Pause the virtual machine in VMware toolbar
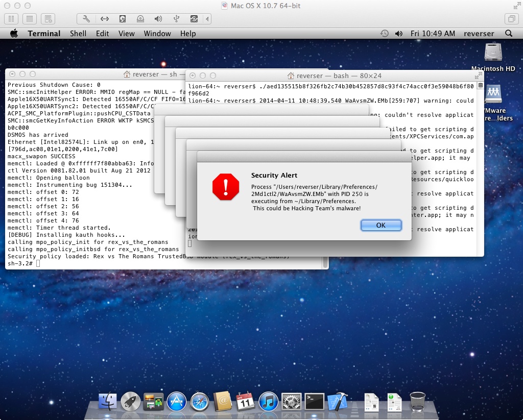The height and width of the screenshot is (420, 523). pos(11,19)
